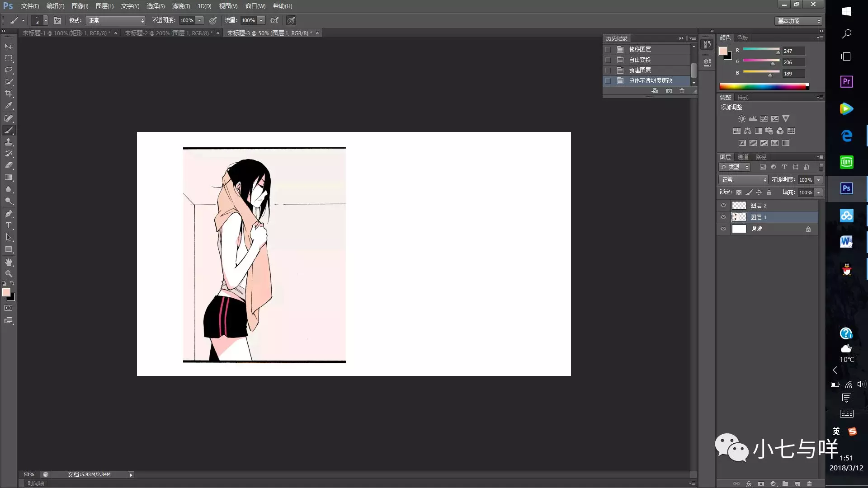Hide layer 图层 2 visibility eye
The image size is (868, 488).
tap(723, 206)
